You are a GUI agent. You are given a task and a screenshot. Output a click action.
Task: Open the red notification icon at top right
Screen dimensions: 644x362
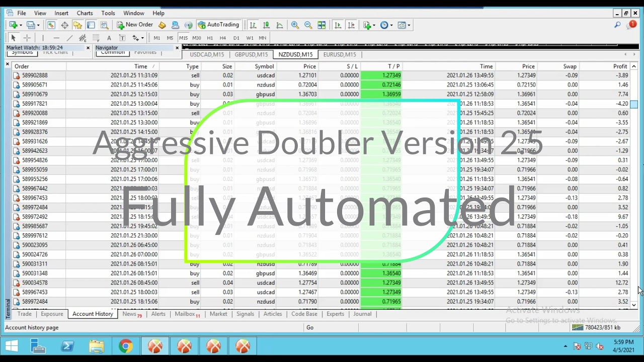pos(632,24)
